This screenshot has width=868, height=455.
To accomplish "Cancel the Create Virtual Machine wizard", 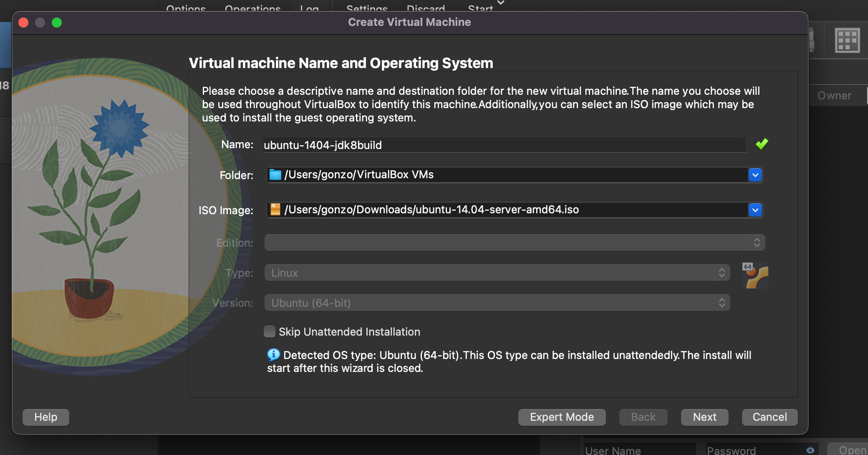I will pos(770,417).
